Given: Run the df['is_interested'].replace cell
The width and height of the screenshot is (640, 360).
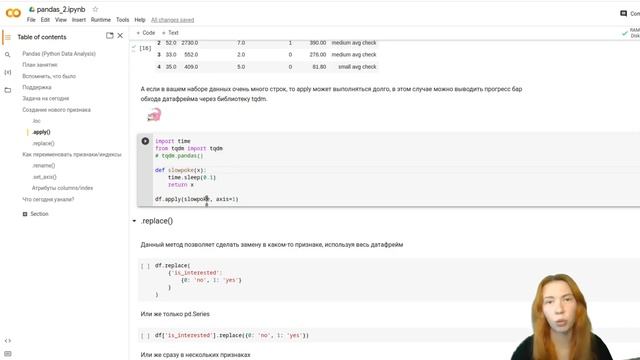Looking at the screenshot, I should (145, 336).
